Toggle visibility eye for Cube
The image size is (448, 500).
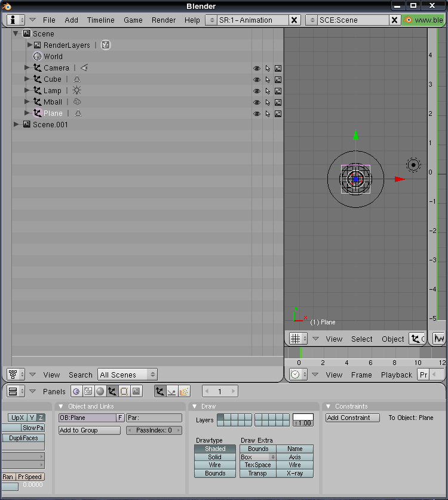(257, 79)
